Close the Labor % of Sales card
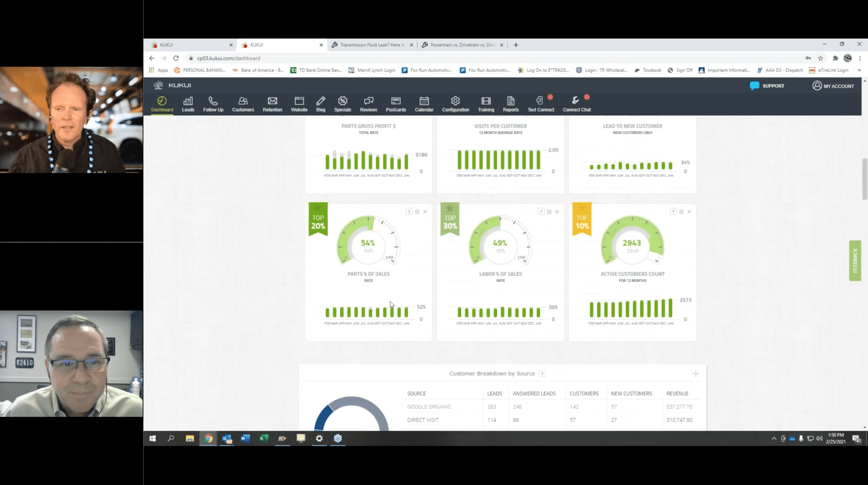The image size is (868, 485). [x=557, y=212]
